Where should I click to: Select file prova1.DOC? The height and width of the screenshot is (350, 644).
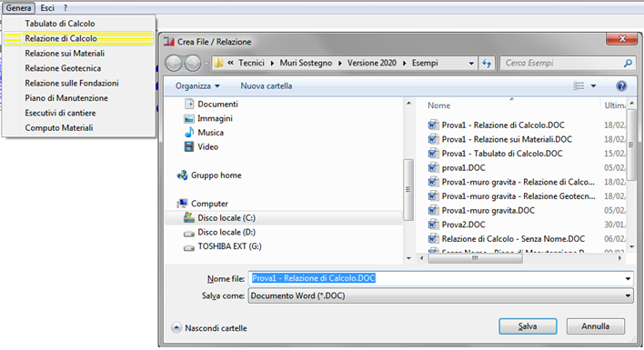tap(463, 168)
